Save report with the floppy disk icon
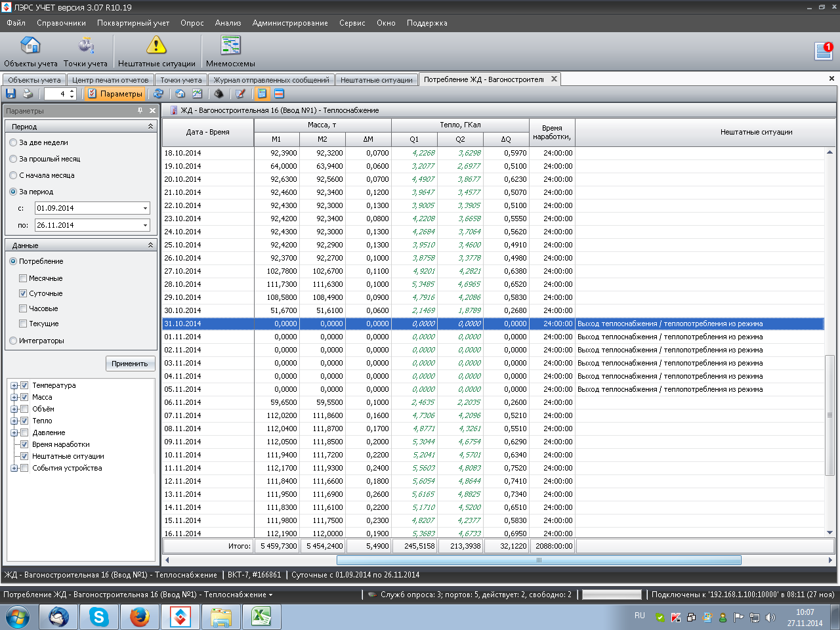 (10, 94)
